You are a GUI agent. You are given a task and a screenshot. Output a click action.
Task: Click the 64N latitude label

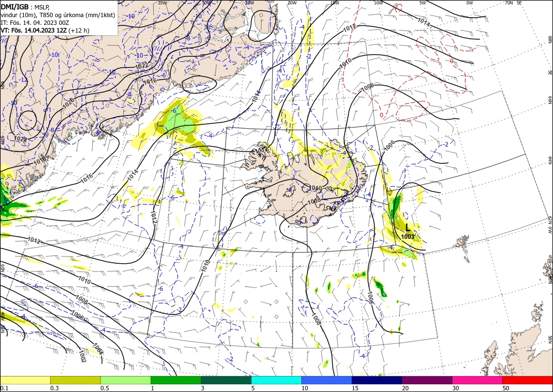point(550,160)
